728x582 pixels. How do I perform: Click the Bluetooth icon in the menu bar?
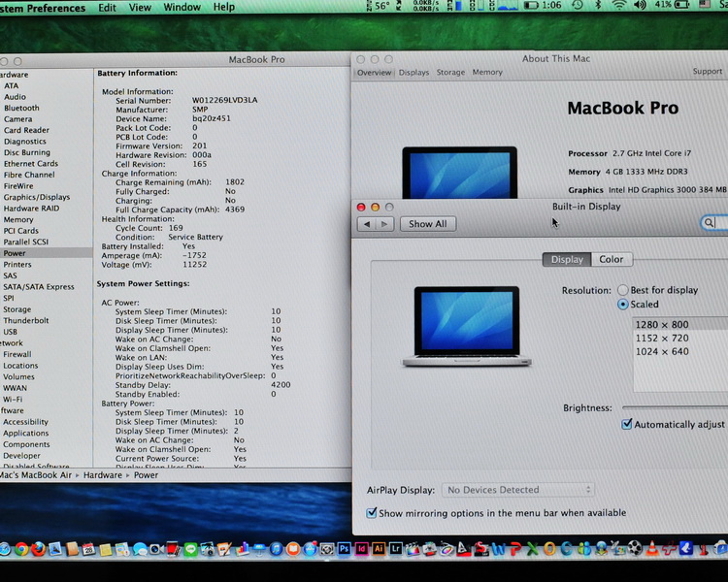point(599,6)
